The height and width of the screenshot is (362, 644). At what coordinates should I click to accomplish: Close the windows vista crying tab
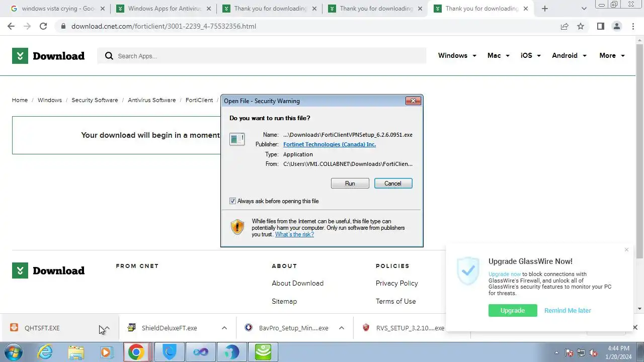click(x=103, y=9)
